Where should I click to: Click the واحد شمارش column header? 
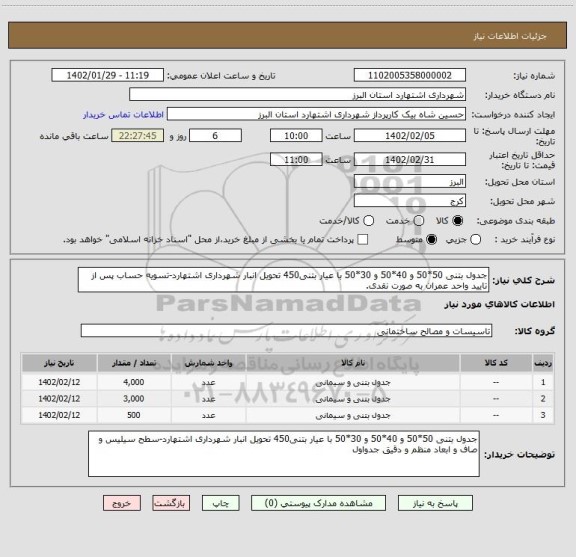pos(208,363)
